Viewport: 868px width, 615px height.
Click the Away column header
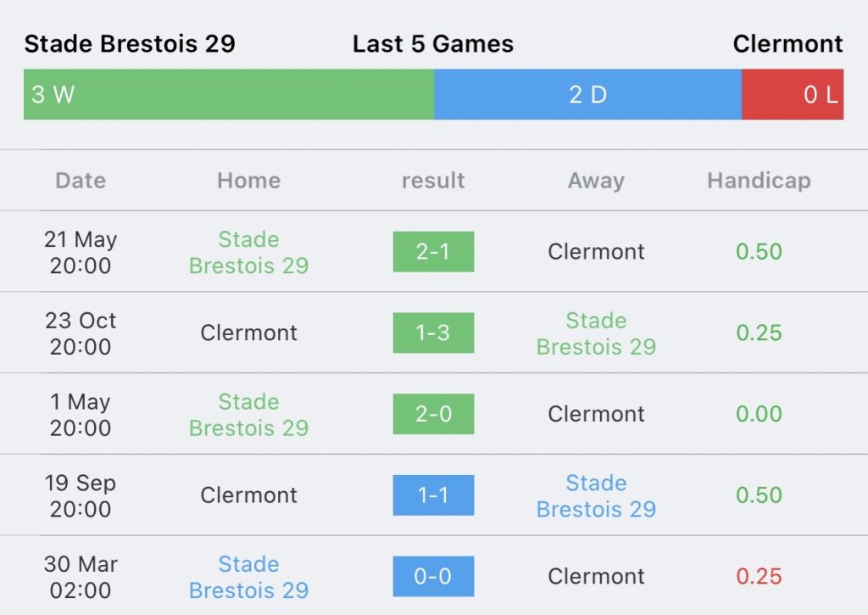tap(596, 182)
